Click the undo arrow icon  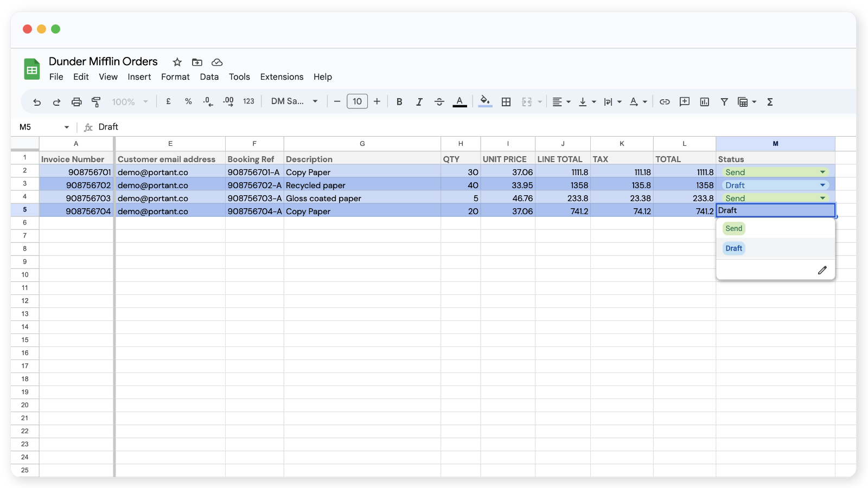[x=37, y=102]
